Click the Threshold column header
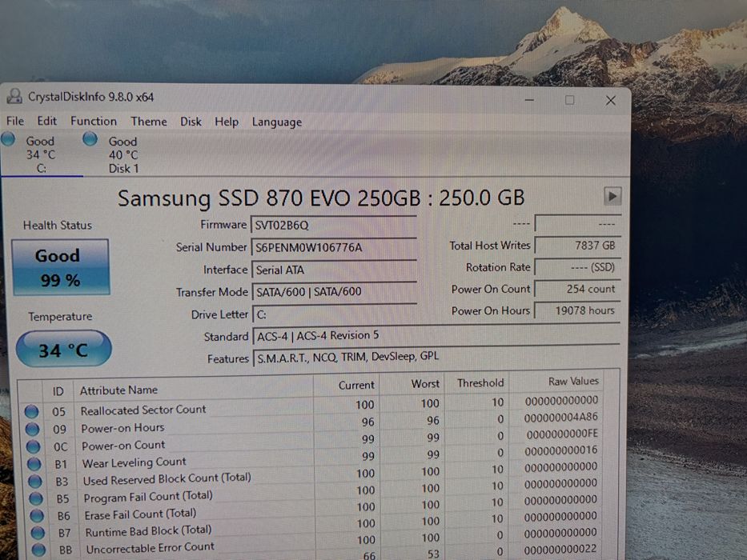 coord(476,383)
